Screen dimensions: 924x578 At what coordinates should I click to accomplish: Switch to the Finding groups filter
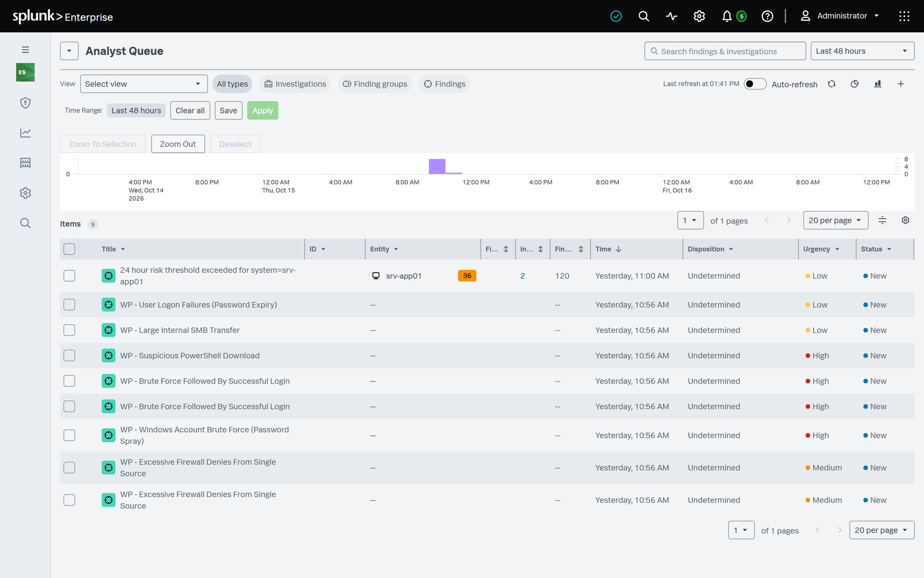point(374,84)
